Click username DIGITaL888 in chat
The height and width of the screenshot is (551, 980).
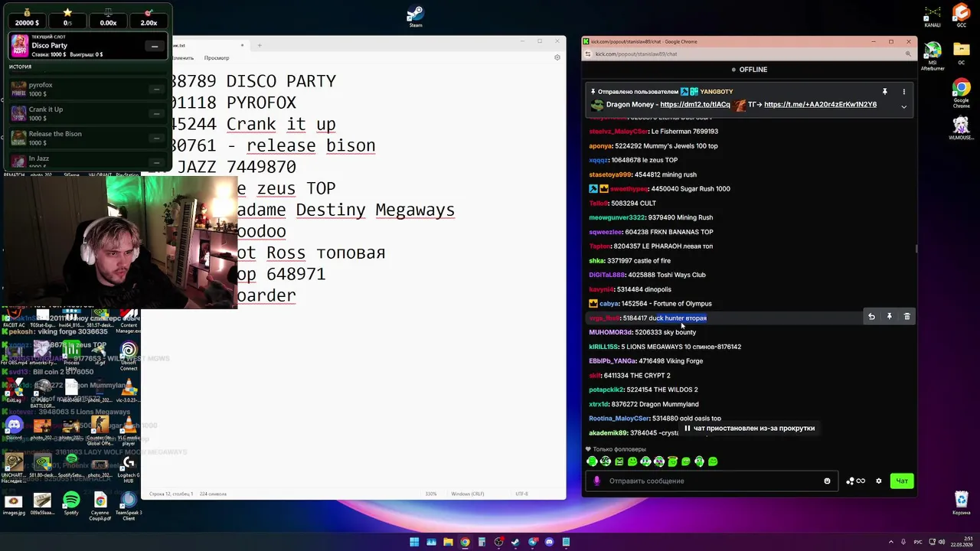[607, 275]
